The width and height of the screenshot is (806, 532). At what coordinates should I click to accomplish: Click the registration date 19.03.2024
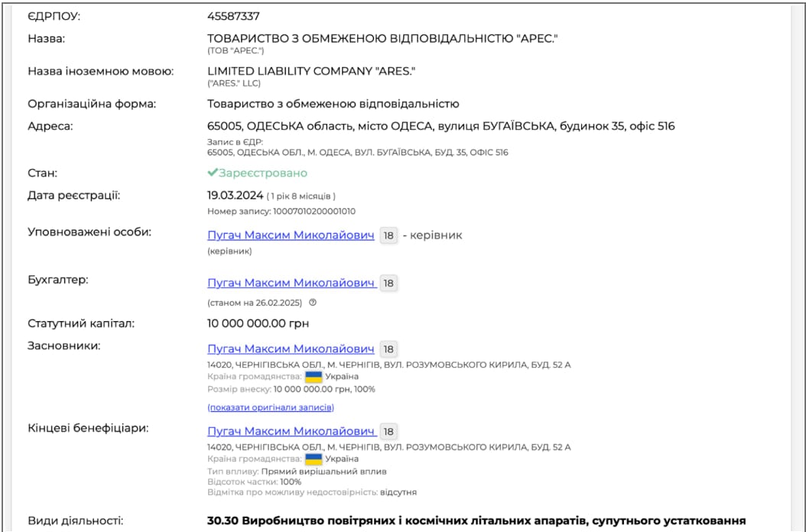click(x=235, y=196)
